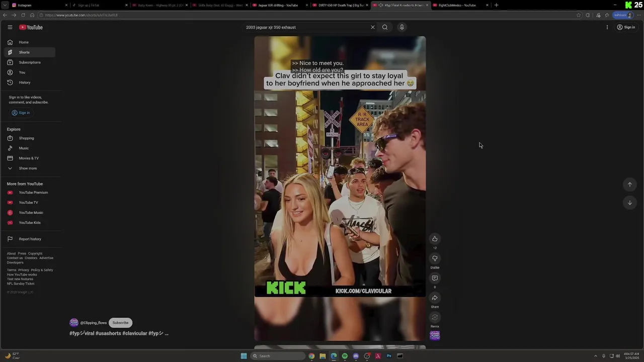Open File Explorer from taskbar
The image size is (644, 362).
point(323,356)
